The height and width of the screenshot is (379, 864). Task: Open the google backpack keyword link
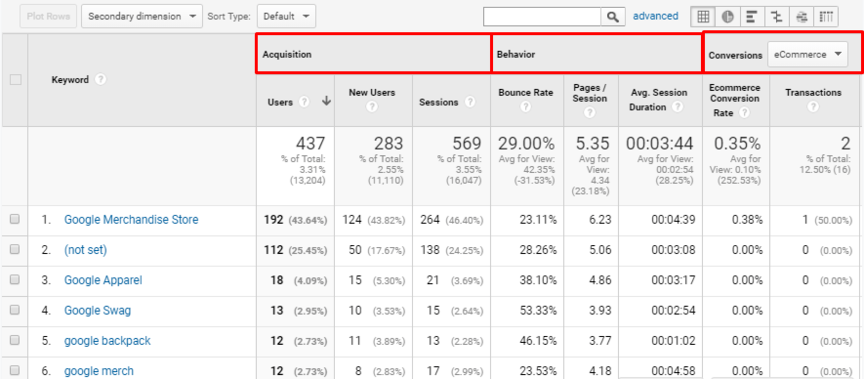[107, 340]
